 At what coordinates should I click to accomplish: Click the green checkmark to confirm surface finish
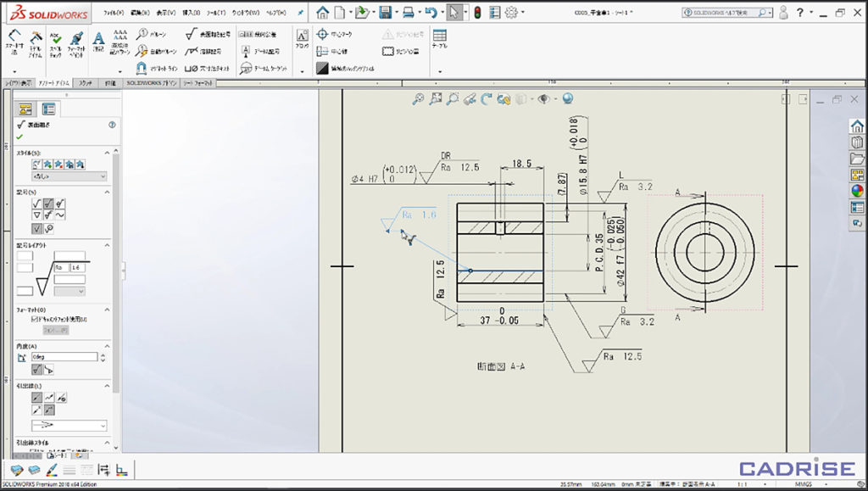19,137
